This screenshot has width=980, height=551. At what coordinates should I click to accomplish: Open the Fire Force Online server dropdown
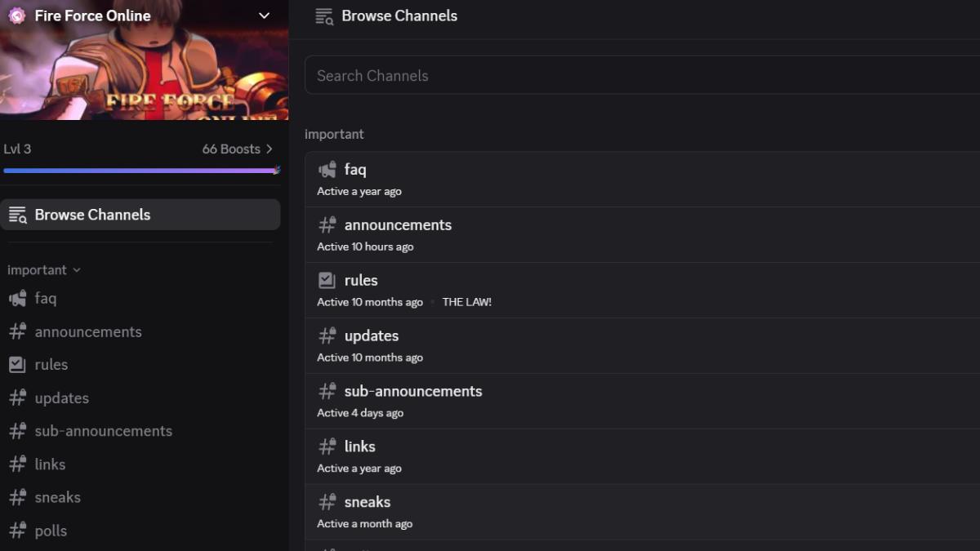[263, 15]
